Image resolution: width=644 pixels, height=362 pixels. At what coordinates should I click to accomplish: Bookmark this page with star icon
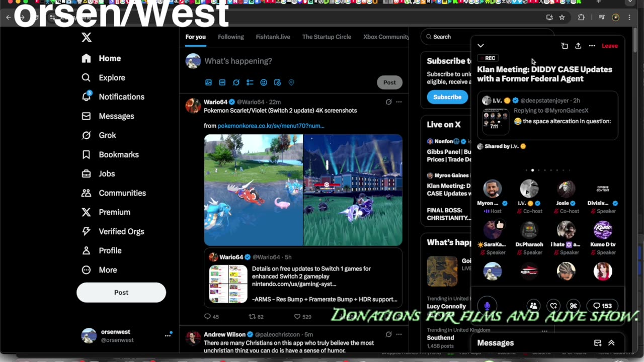click(x=562, y=17)
